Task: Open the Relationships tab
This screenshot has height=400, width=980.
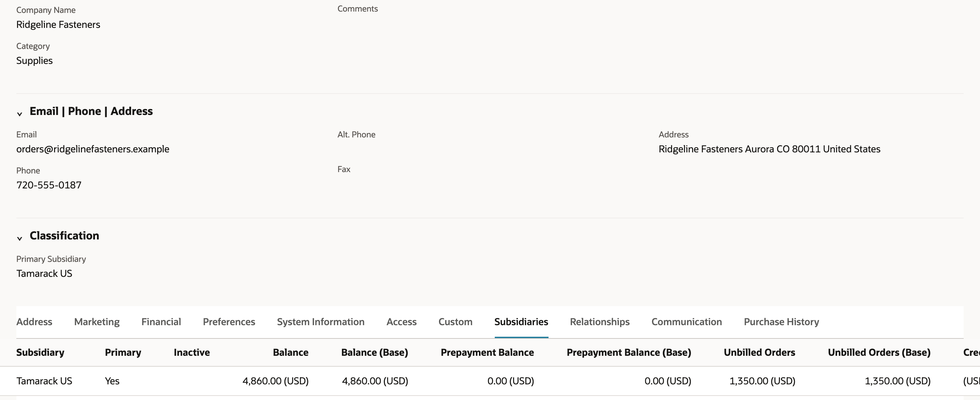Action: click(x=600, y=322)
